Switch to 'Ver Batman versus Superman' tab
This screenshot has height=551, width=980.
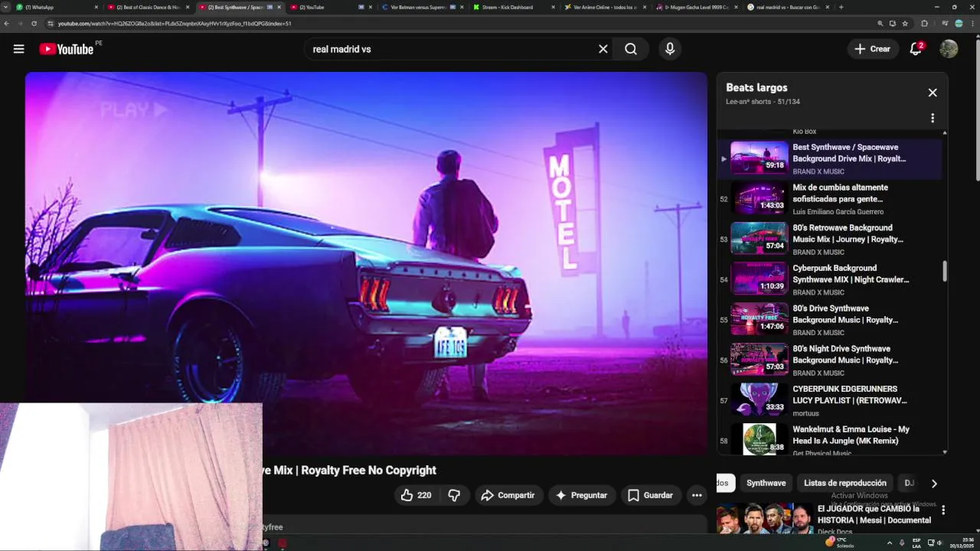pyautogui.click(x=423, y=7)
